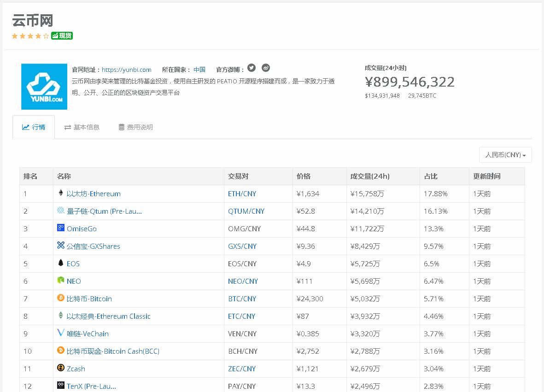Select the Qtum coin icon
The image size is (544, 392).
(x=60, y=211)
